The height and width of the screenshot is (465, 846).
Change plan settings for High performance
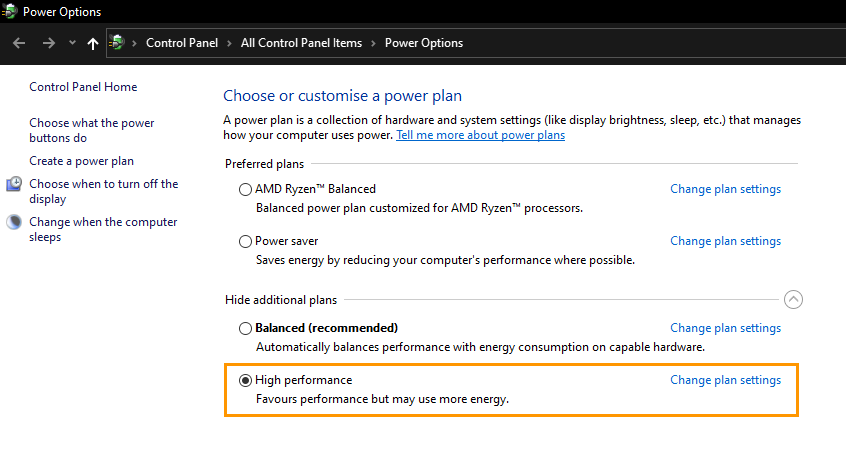point(726,380)
